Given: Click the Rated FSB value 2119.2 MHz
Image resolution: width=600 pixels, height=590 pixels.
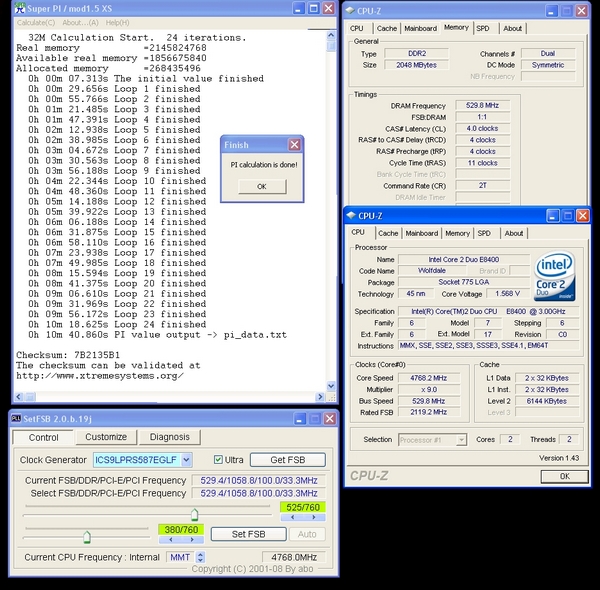Looking at the screenshot, I should tap(429, 412).
